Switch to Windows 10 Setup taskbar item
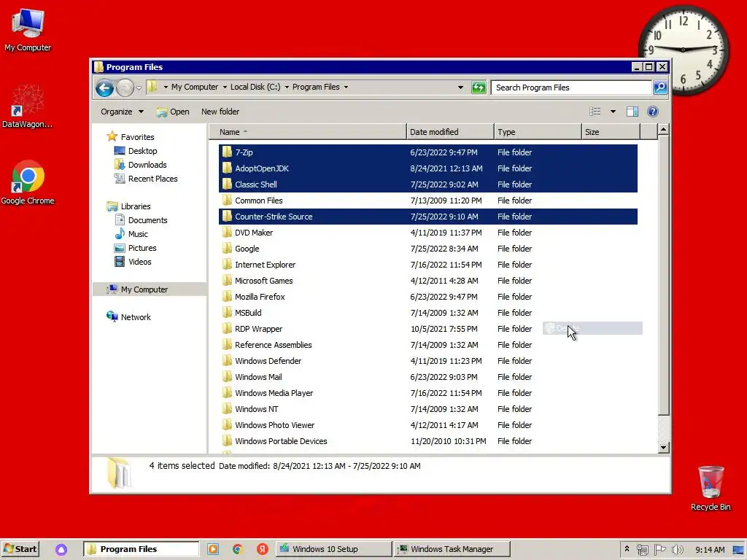This screenshot has width=747, height=560. click(333, 549)
